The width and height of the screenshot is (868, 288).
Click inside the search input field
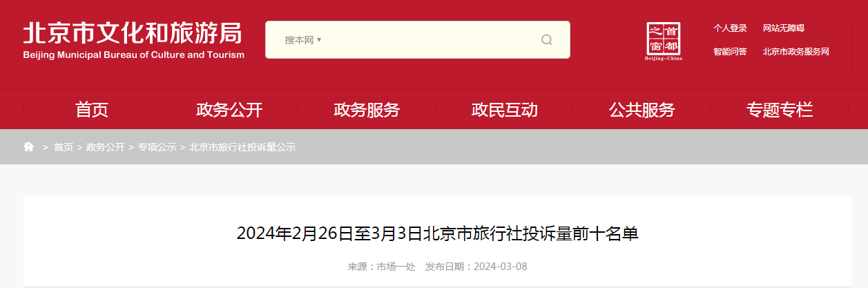pyautogui.click(x=428, y=40)
